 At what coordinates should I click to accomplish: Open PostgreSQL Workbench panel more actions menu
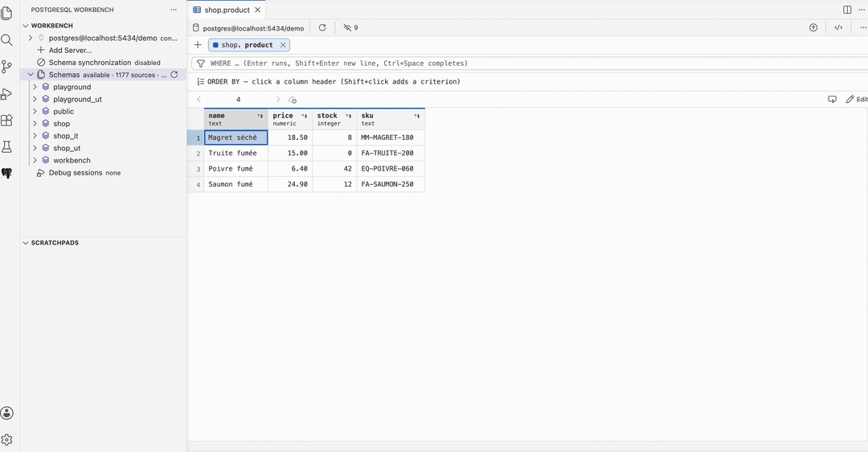[x=174, y=10]
